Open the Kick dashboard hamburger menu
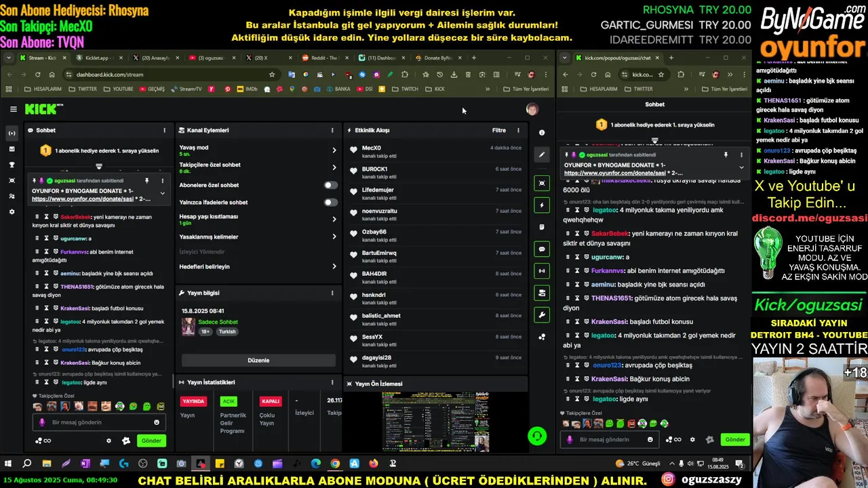 [13, 109]
